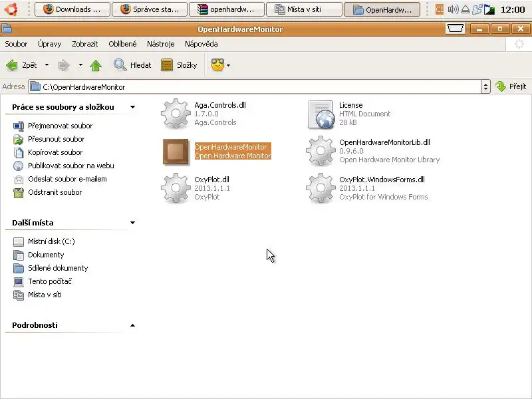
Task: Click the volume speaker tray icon
Action: point(453,9)
